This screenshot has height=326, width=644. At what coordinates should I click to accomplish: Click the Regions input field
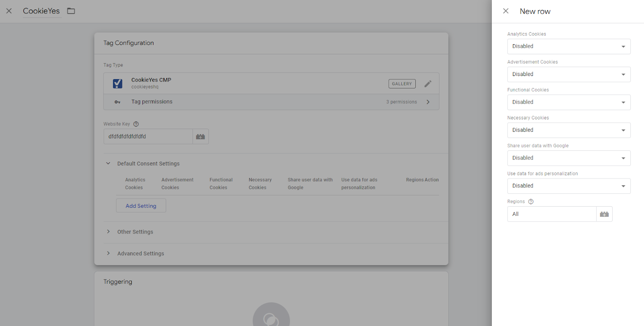551,214
